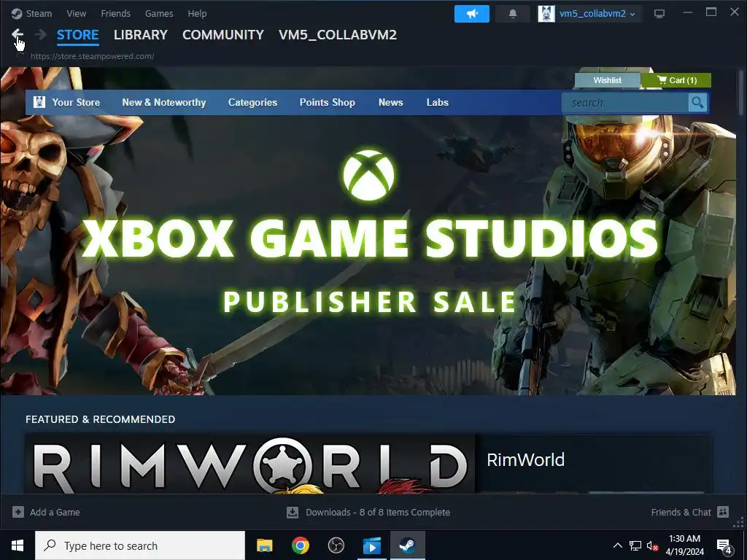Click the Add a Game plus icon
The image size is (747, 560).
point(18,512)
